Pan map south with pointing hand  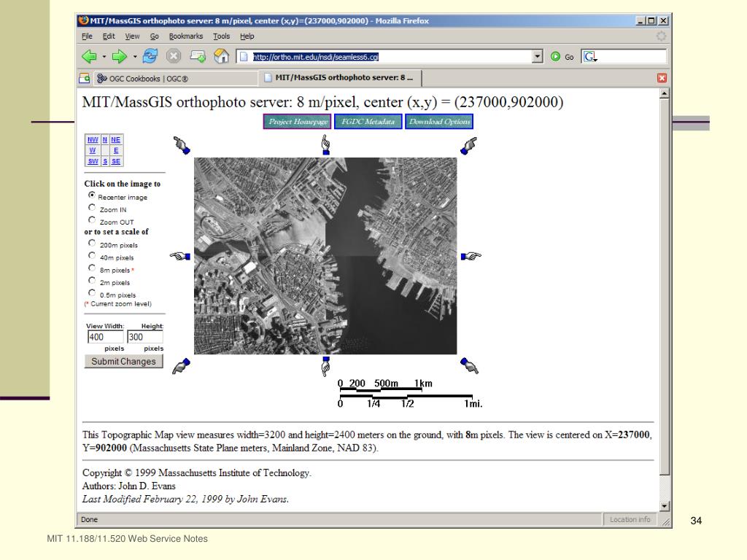(326, 366)
